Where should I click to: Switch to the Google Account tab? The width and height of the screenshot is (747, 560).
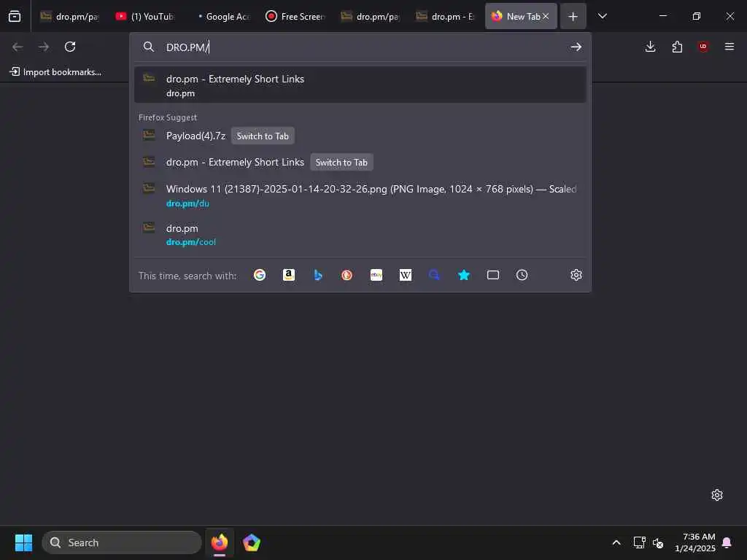(x=220, y=16)
